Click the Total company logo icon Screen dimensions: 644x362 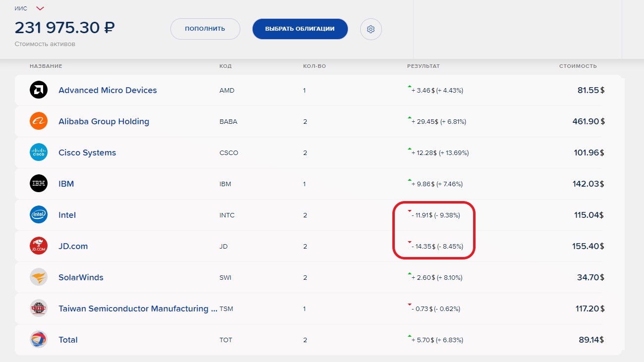(x=39, y=340)
